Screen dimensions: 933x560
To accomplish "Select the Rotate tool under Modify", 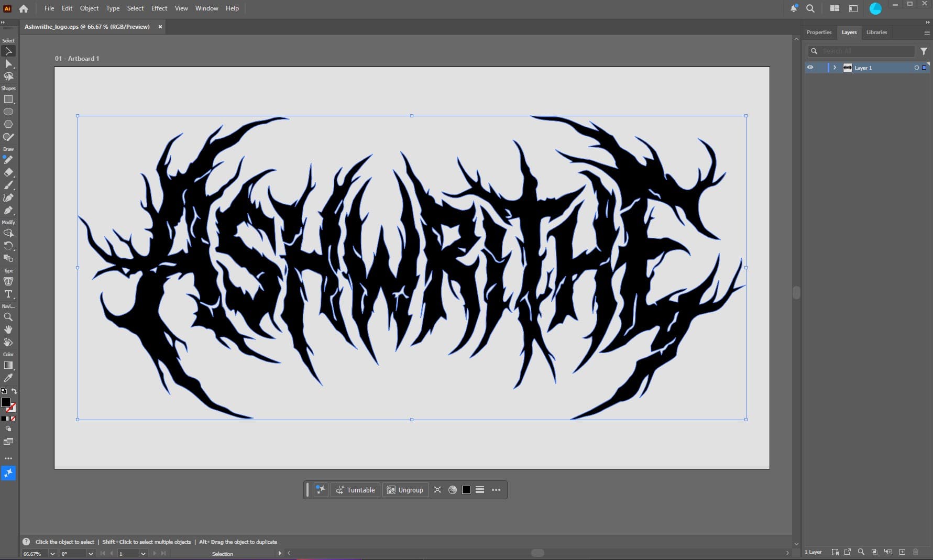I will coord(8,246).
